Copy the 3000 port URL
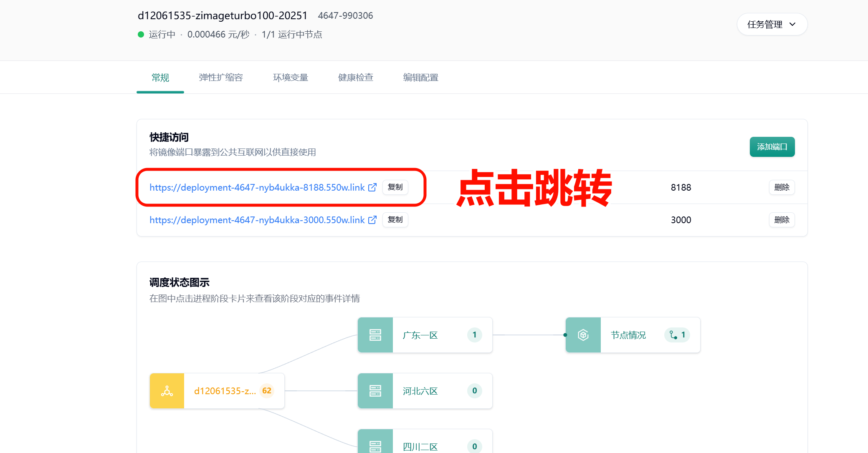This screenshot has height=453, width=868. tap(395, 220)
